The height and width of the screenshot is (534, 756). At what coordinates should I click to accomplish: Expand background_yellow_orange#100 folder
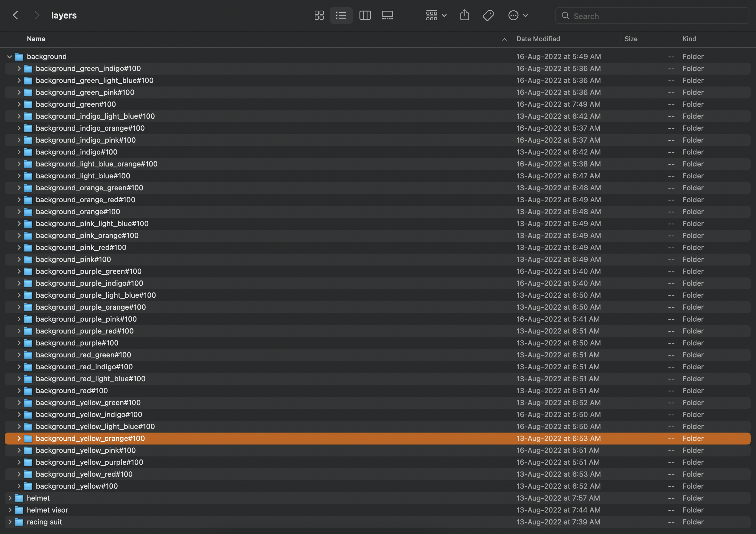(19, 438)
